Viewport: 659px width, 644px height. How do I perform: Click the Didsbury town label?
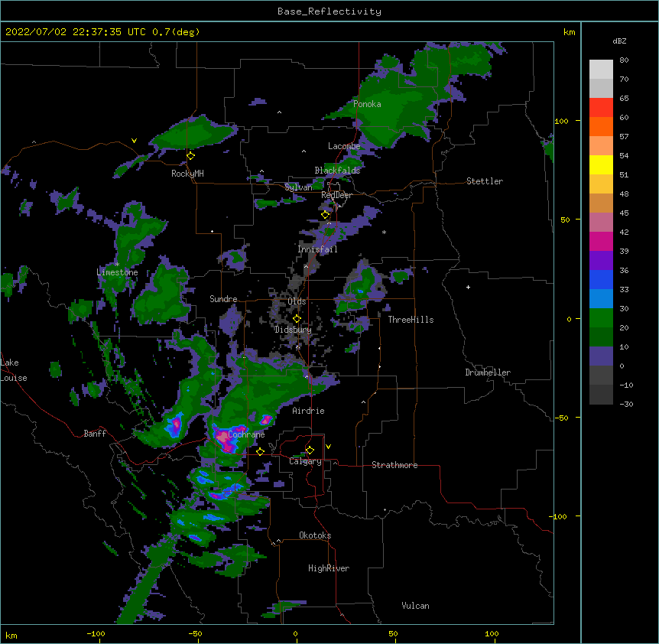[293, 330]
